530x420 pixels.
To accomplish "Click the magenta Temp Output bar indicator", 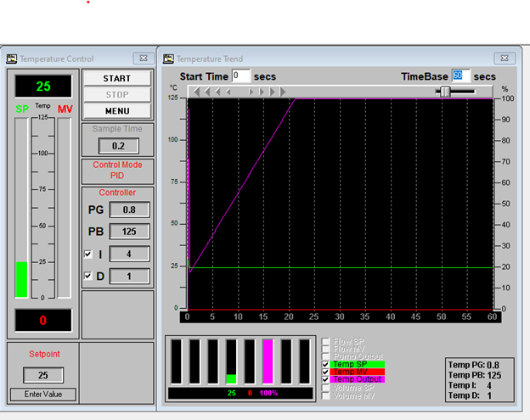I will [268, 361].
